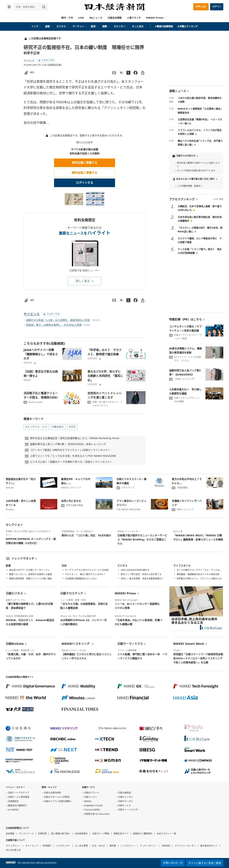Open the 特集記事（PR）はこちら header
This screenshot has width=229, height=868.
coord(187,319)
